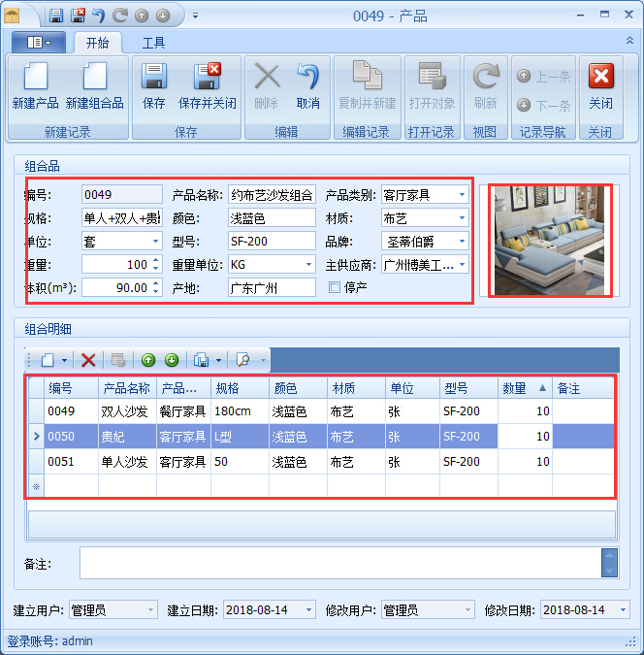The height and width of the screenshot is (655, 644).
Task: Click the 新建产品 (New Product) icon
Action: click(x=35, y=85)
